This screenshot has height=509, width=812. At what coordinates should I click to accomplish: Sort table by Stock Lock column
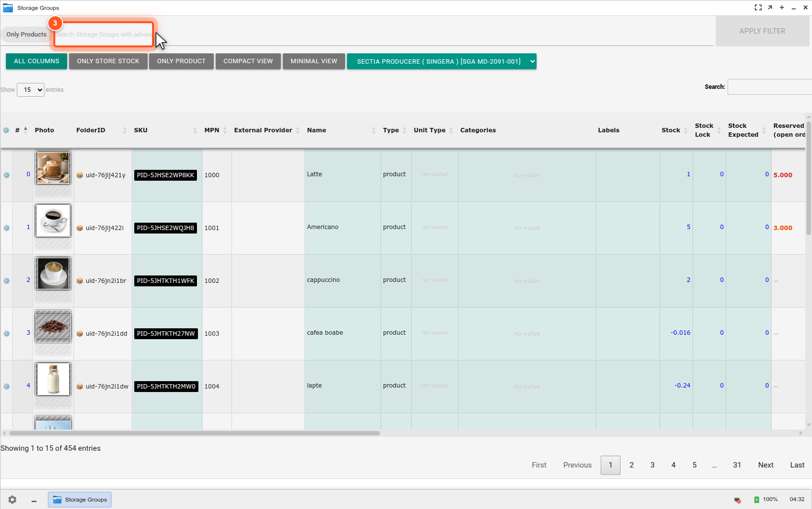coord(708,130)
